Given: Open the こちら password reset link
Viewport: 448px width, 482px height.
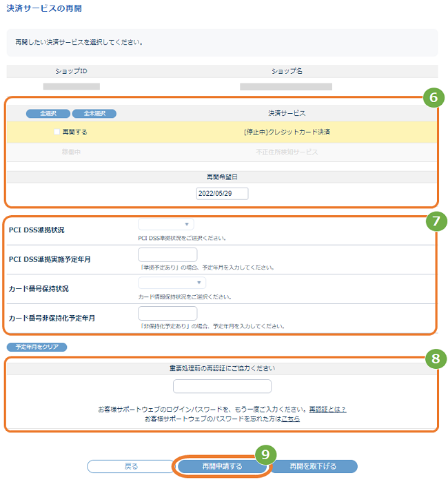Looking at the screenshot, I should click(291, 419).
